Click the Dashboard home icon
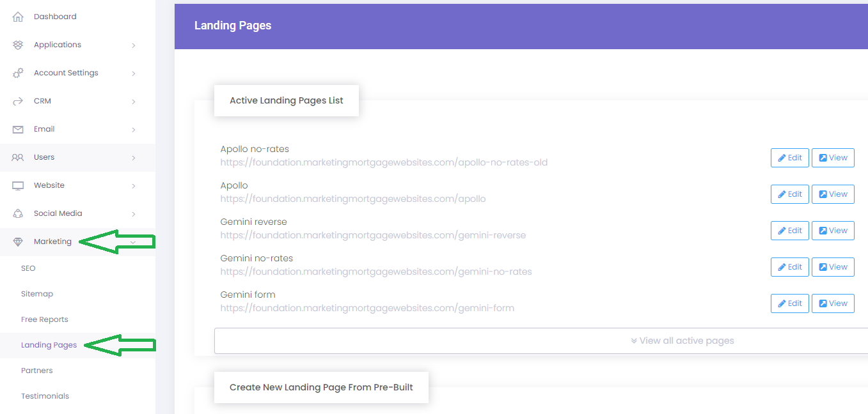 point(18,17)
